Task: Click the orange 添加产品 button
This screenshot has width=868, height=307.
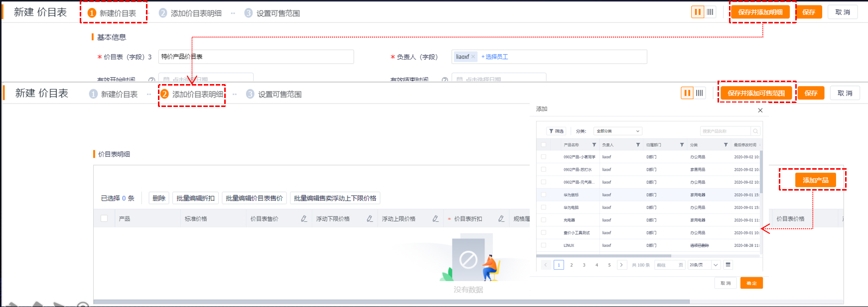Action: click(815, 180)
